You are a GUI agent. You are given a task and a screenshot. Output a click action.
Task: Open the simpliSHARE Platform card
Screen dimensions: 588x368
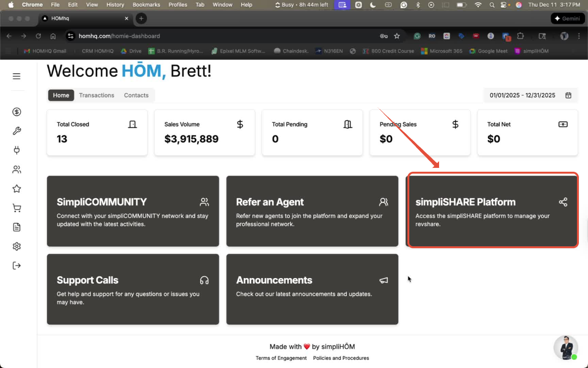point(492,211)
